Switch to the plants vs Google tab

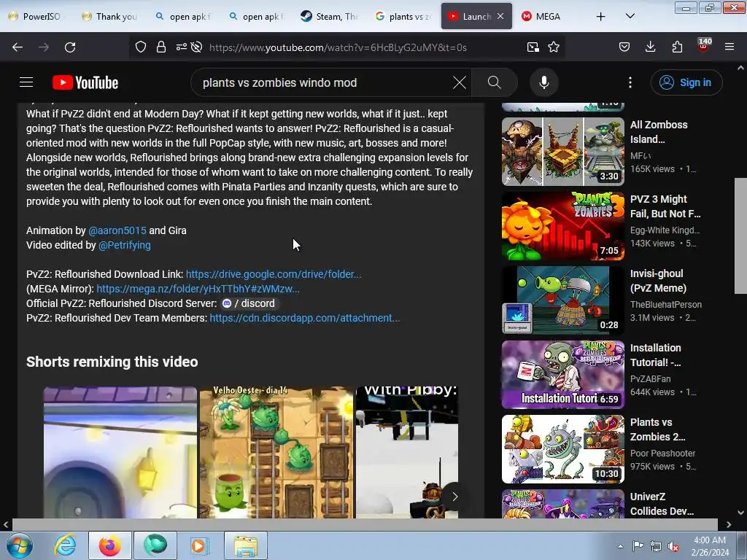point(403,16)
